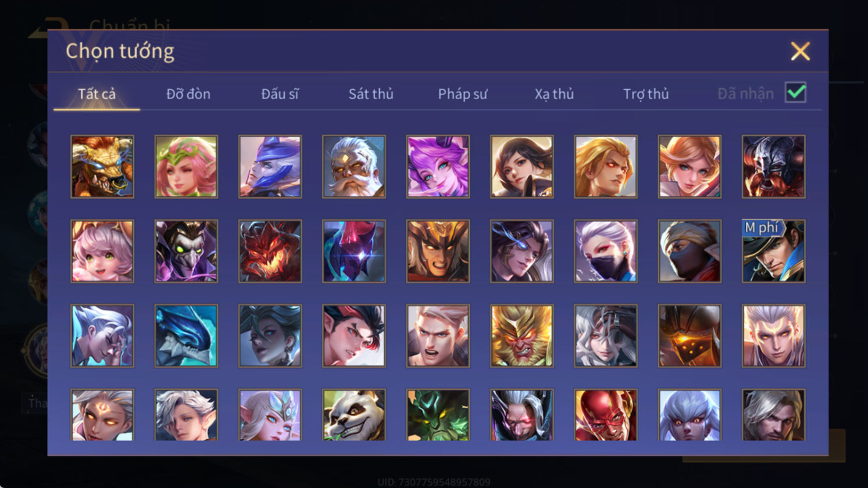Screen dimensions: 868x488
Task: Open the Sát thủ tab
Action: click(x=371, y=94)
